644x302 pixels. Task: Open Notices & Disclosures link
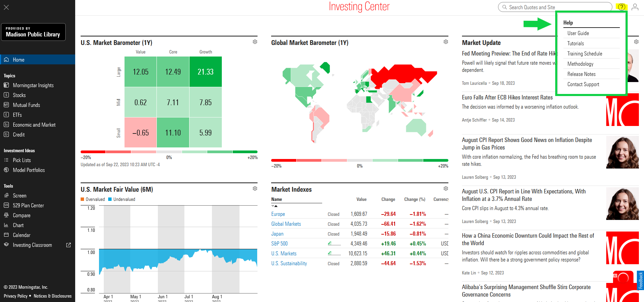[53, 296]
